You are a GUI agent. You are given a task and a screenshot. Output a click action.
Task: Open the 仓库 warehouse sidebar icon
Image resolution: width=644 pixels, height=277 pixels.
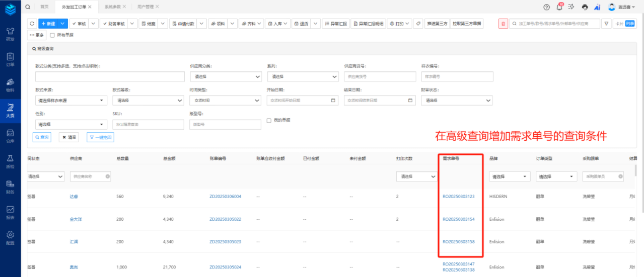(x=10, y=136)
